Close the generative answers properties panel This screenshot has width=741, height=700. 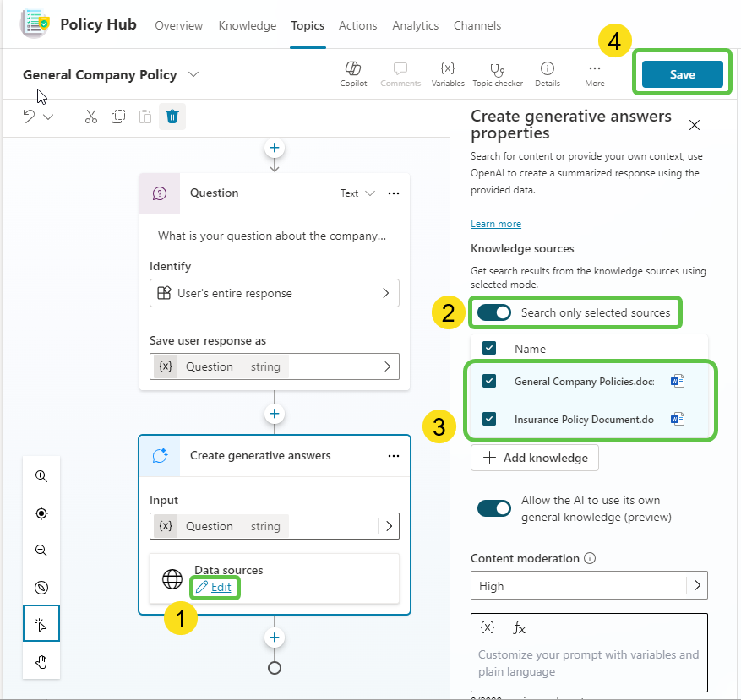point(695,125)
